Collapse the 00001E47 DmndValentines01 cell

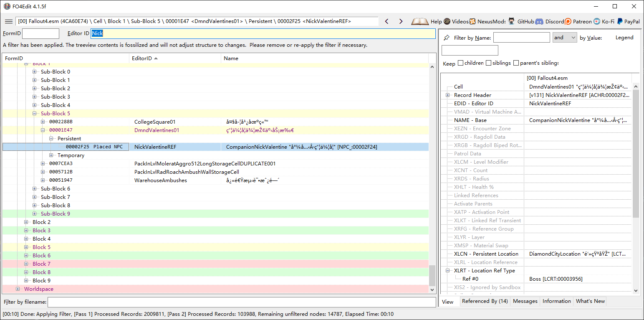(43, 130)
